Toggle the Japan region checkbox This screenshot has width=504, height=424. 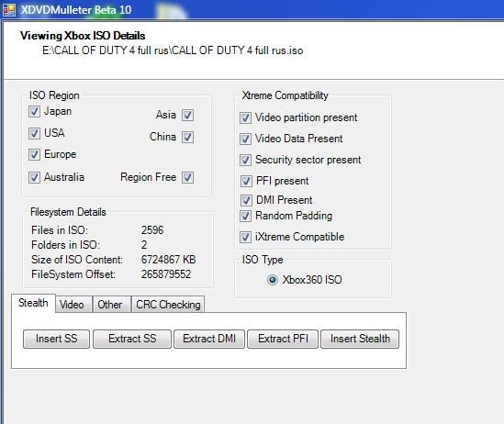click(34, 111)
